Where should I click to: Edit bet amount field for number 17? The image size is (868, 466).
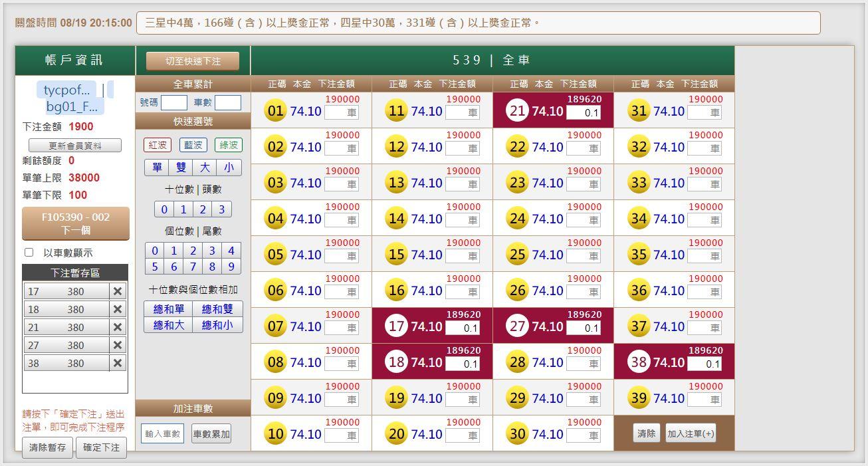463,328
